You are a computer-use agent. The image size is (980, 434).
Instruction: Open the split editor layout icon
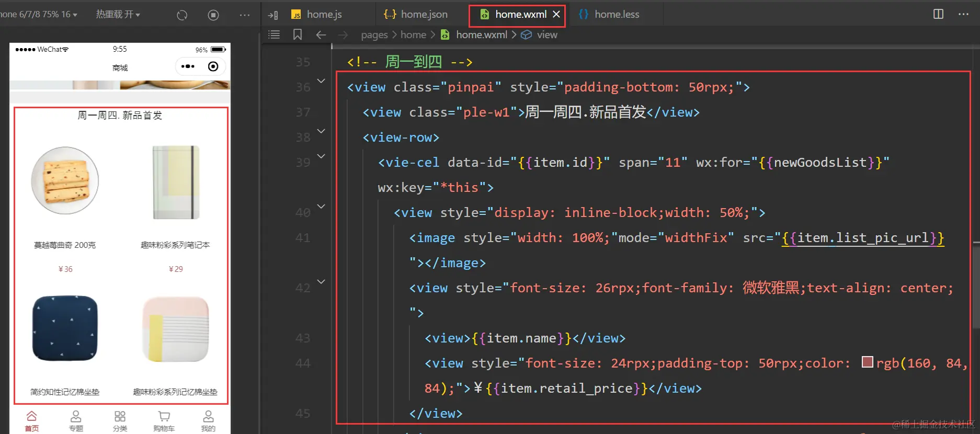[938, 14]
